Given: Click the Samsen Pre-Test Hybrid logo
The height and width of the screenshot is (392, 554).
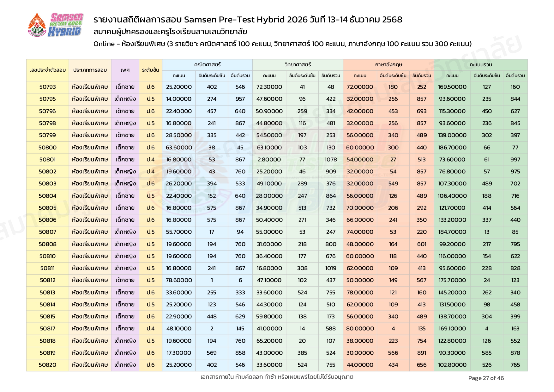Looking at the screenshot, I should pyautogui.click(x=56, y=25).
